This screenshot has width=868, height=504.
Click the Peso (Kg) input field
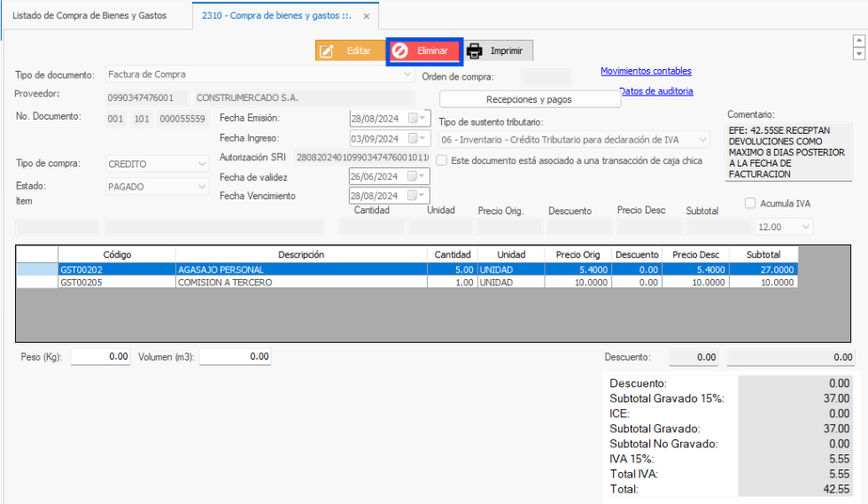pos(101,356)
